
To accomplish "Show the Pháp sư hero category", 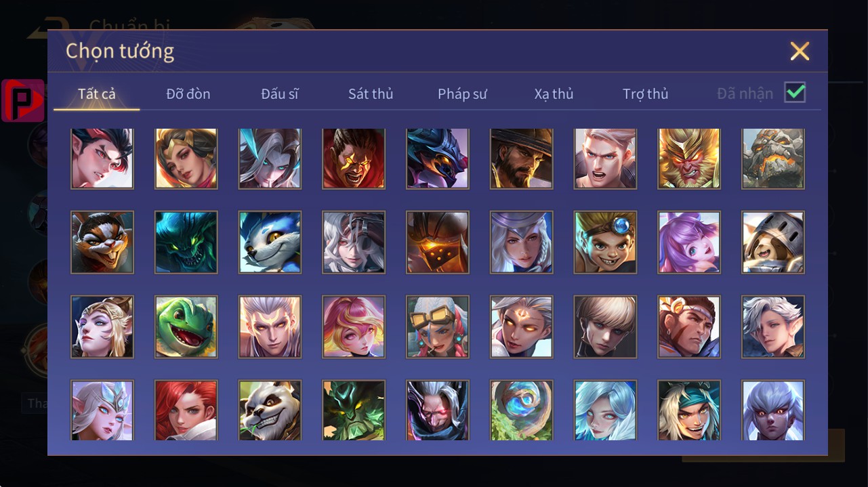I will 462,93.
